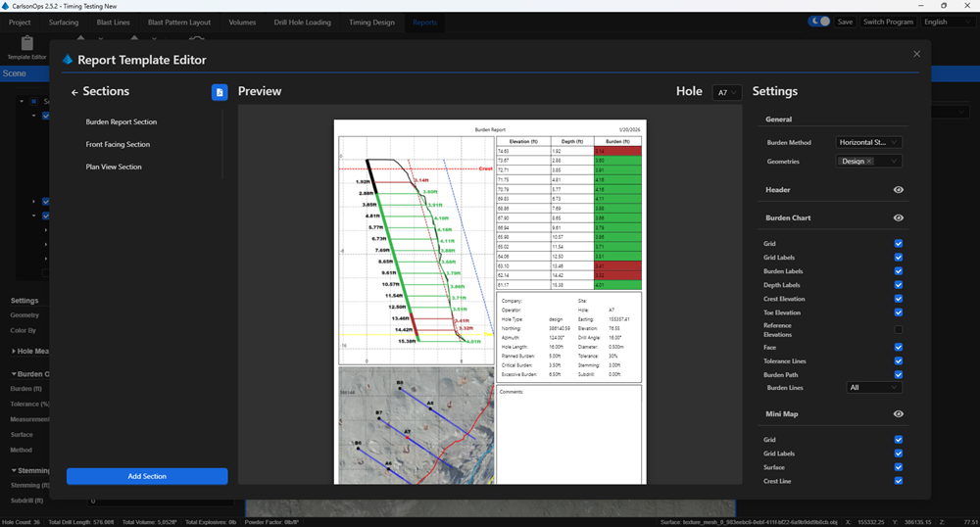Toggle the dark mode switch
Screen dimensions: 980x527
pyautogui.click(x=818, y=22)
